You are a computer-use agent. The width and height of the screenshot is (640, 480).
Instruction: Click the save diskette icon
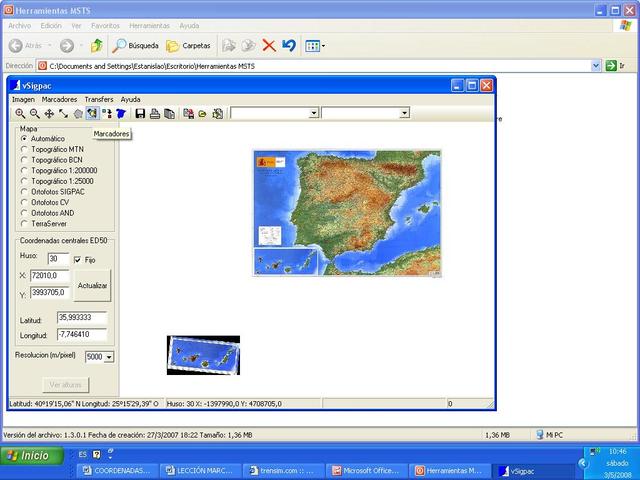pos(140,114)
